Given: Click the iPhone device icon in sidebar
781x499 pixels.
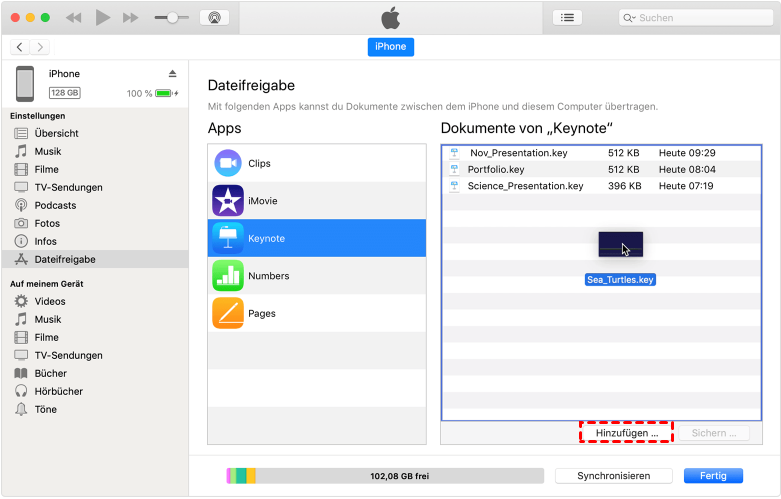Looking at the screenshot, I should point(25,84).
